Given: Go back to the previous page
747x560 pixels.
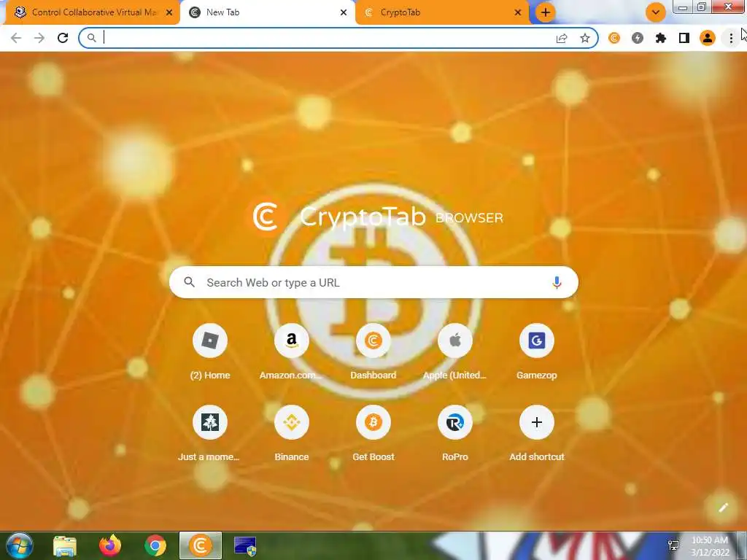Looking at the screenshot, I should [16, 38].
